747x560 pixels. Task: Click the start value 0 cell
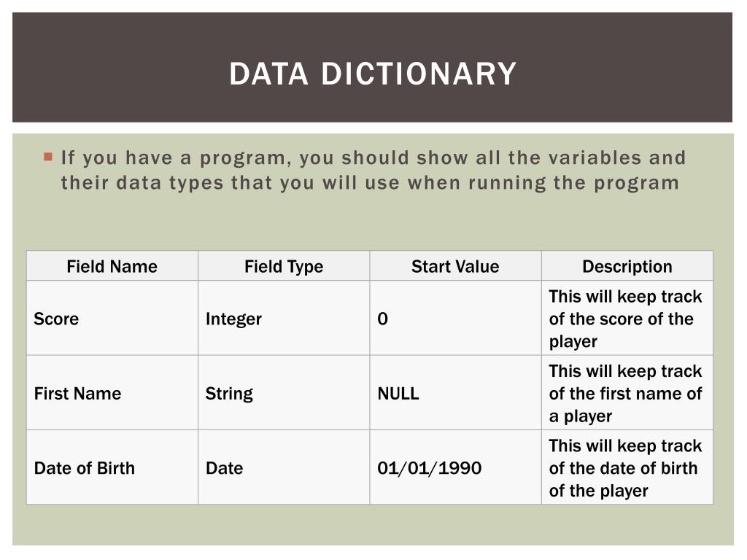click(455, 318)
